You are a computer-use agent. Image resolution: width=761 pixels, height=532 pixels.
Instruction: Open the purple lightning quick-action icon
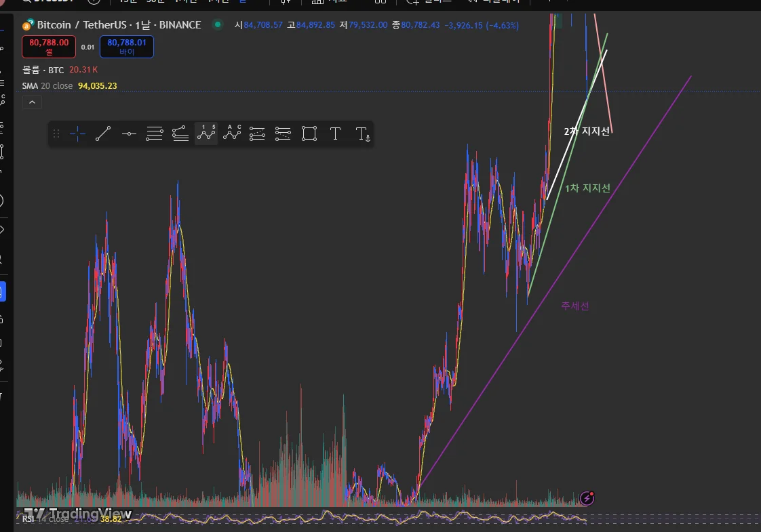(x=587, y=498)
